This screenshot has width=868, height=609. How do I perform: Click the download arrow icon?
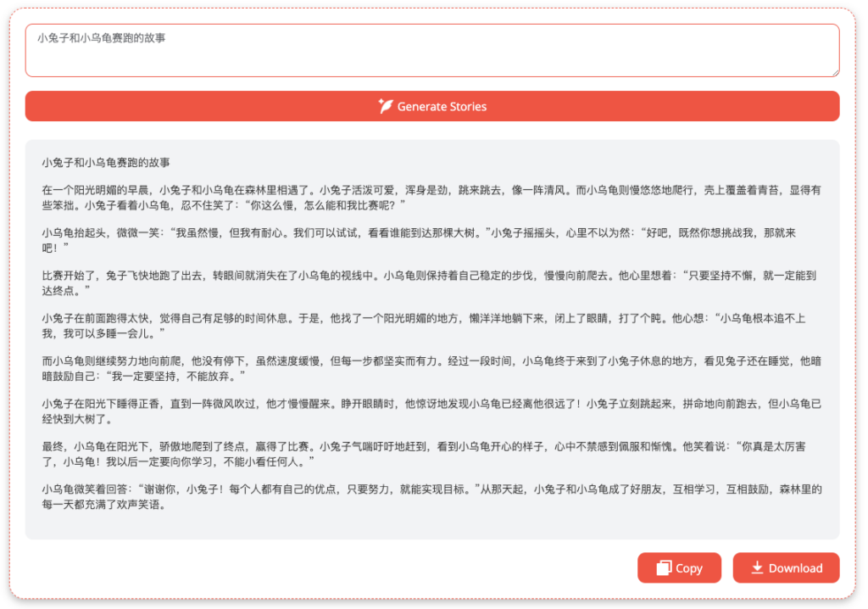[x=757, y=568]
